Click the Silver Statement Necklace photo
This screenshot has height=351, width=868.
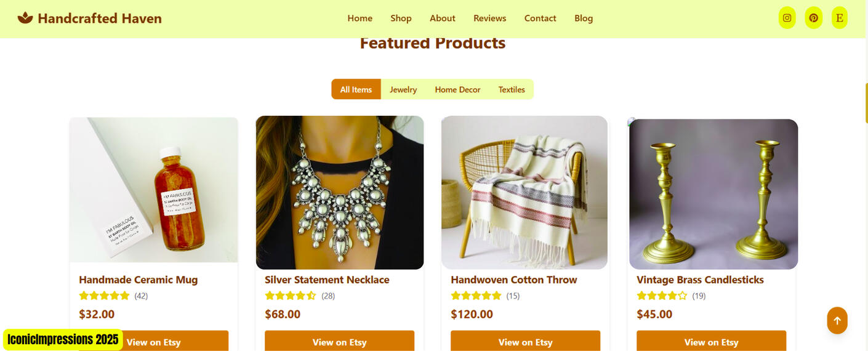tap(340, 192)
